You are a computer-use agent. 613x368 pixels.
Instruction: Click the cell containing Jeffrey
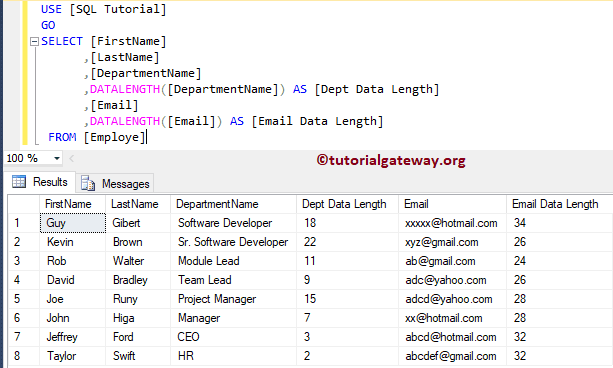coord(72,337)
